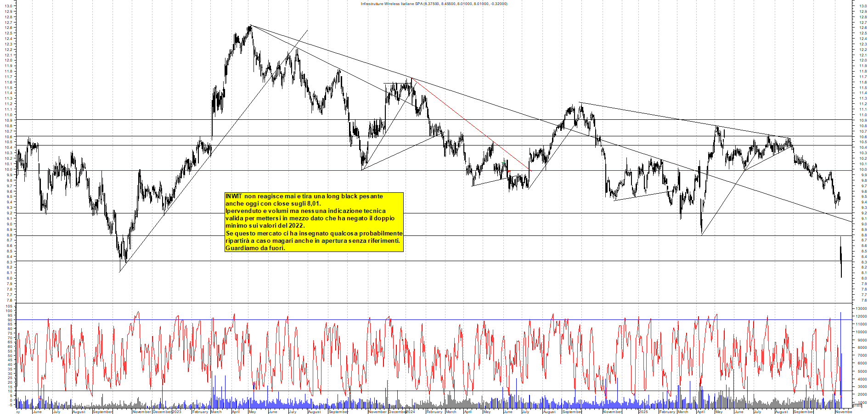Click the 100 label on left oscillator axis
Screen dimensions: 868x414
(9, 311)
